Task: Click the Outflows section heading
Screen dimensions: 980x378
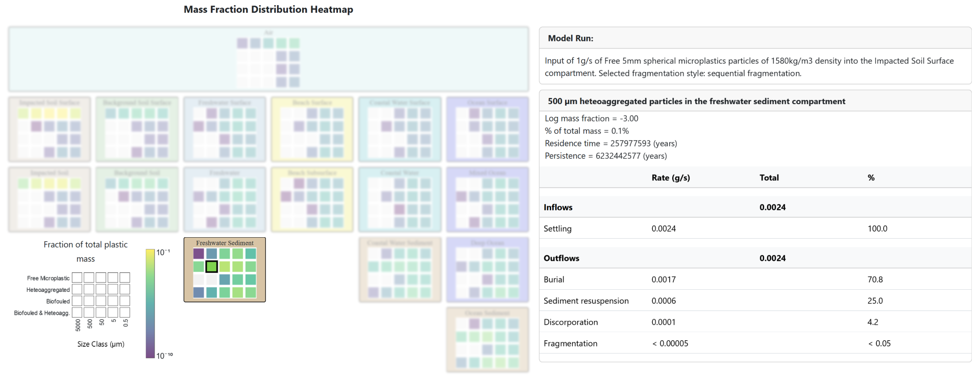Action: tap(561, 258)
